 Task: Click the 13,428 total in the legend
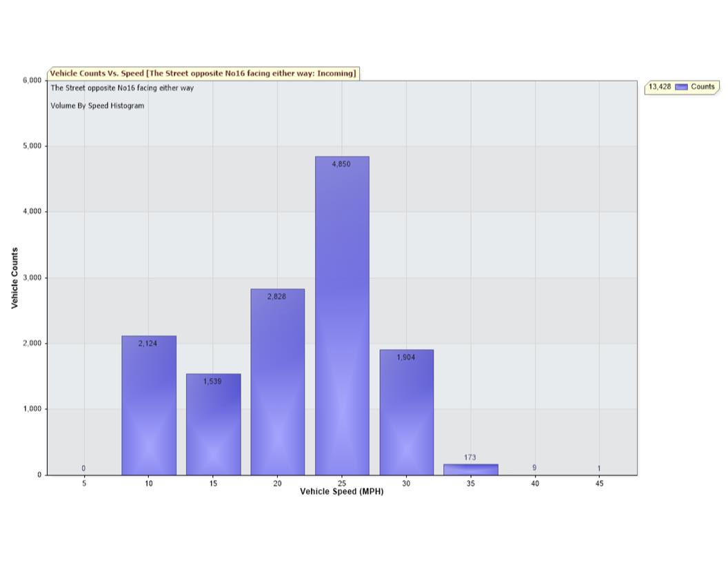[x=660, y=87]
